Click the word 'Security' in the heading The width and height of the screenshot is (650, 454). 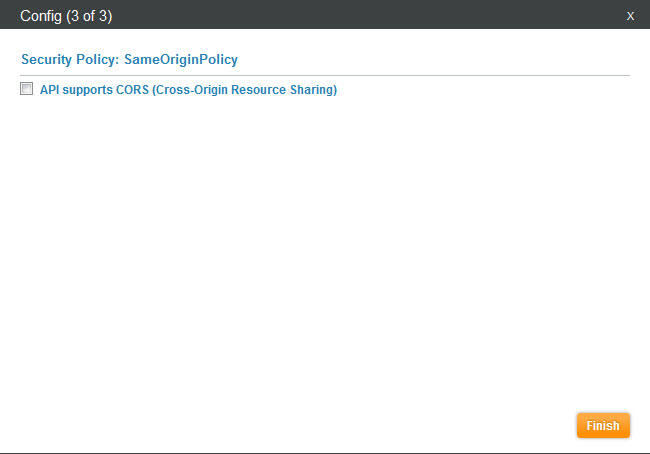click(x=47, y=59)
